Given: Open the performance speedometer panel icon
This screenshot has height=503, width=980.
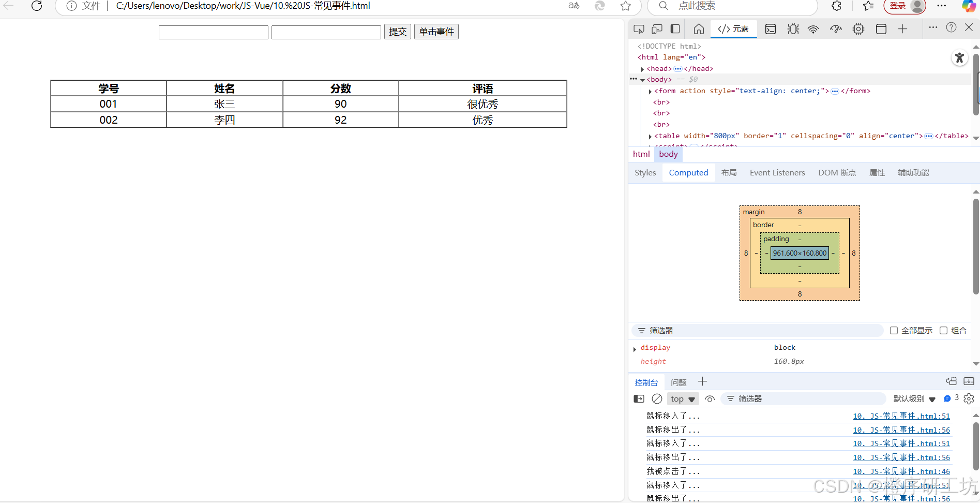Looking at the screenshot, I should [x=836, y=29].
